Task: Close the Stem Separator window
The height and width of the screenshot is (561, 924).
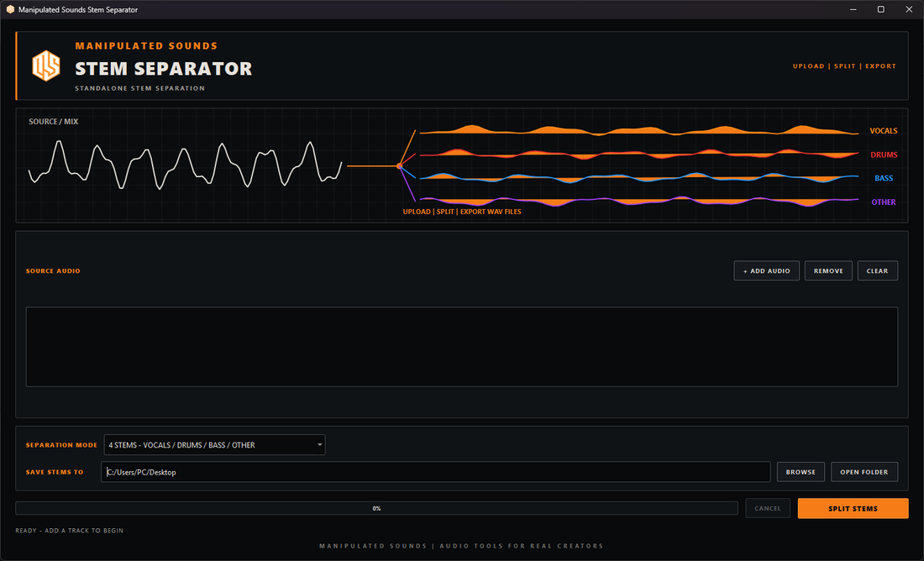Action: click(909, 9)
